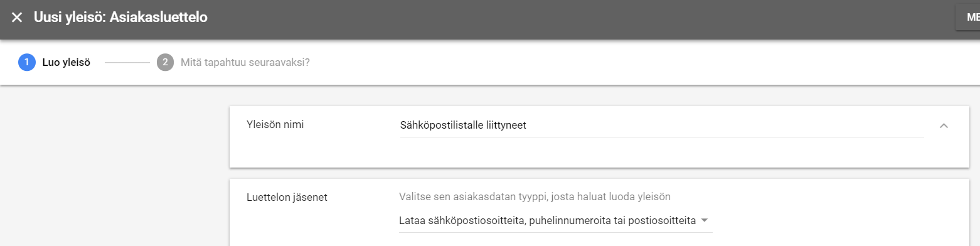This screenshot has height=246, width=980.
Task: Click the Uusi yleisö: Asiakasluettelo title
Action: 120,18
